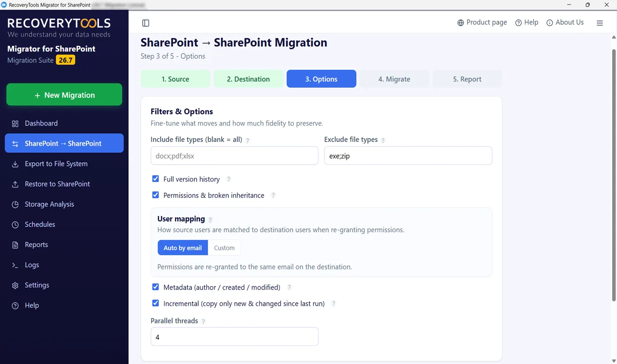The width and height of the screenshot is (617, 364).
Task: Open the About Us link
Action: click(x=565, y=22)
